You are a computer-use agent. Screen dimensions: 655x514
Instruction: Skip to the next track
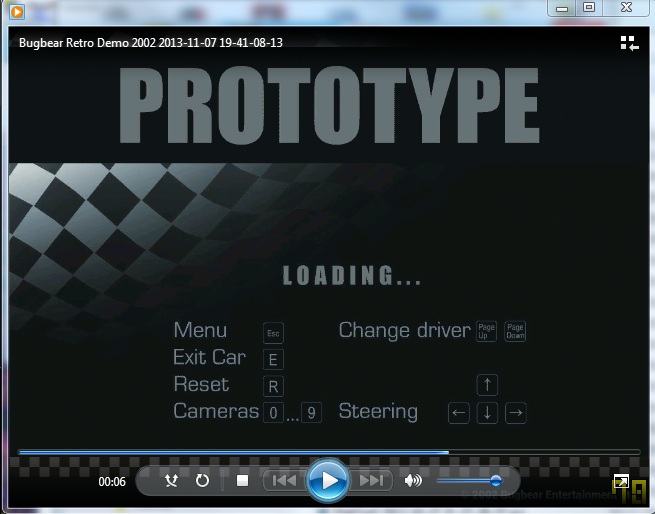click(371, 481)
